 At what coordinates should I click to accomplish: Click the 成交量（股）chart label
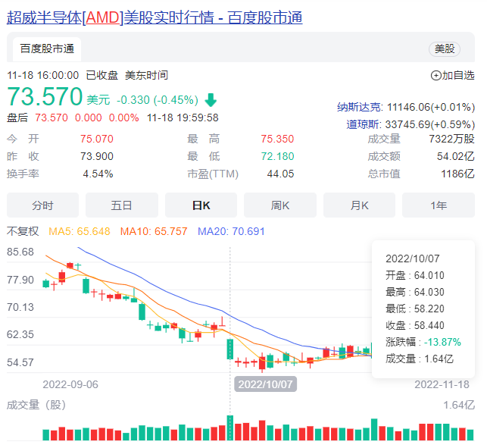36,405
